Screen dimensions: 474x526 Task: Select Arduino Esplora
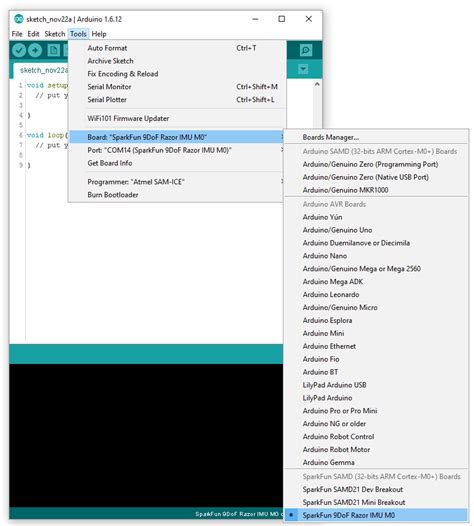[x=376, y=320]
